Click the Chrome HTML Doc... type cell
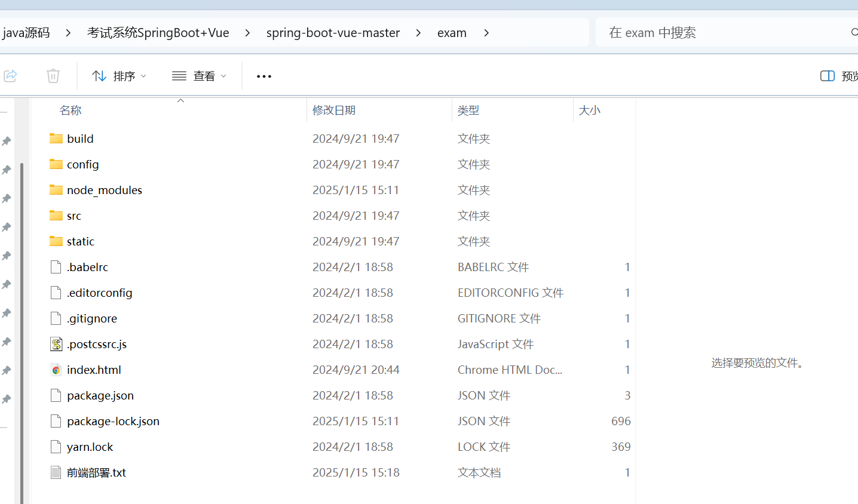858x504 pixels. coord(510,370)
